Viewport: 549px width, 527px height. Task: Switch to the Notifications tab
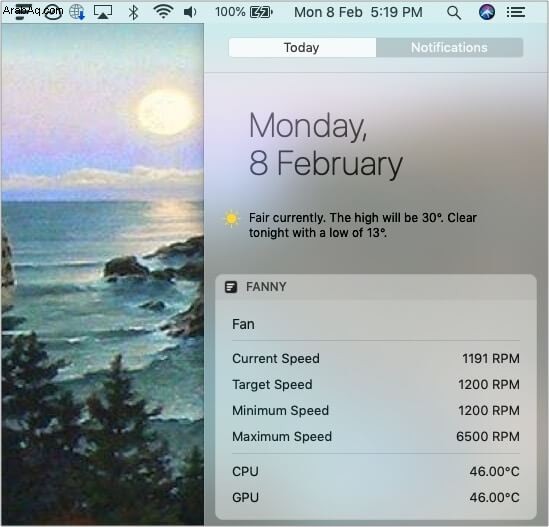pos(450,47)
